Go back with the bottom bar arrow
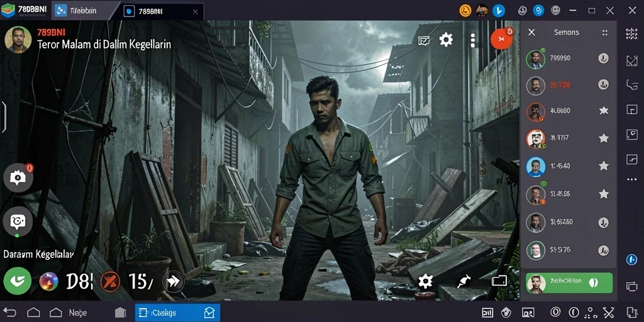The image size is (644, 322). tap(9, 313)
